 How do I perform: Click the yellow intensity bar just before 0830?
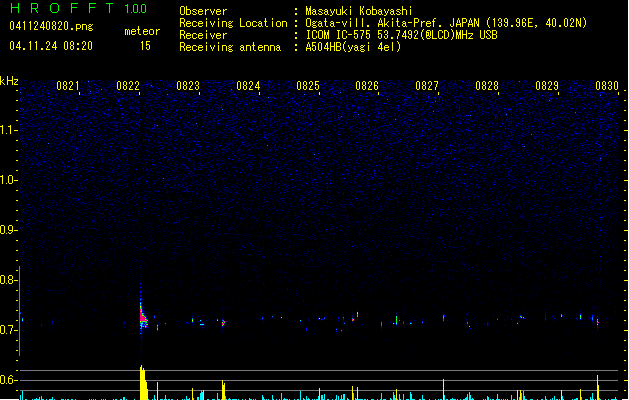(x=598, y=387)
